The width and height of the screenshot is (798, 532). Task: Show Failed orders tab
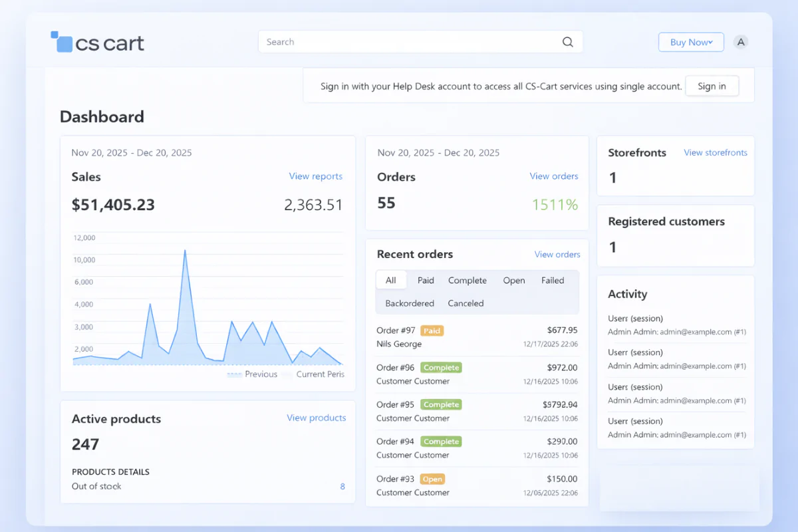tap(552, 280)
